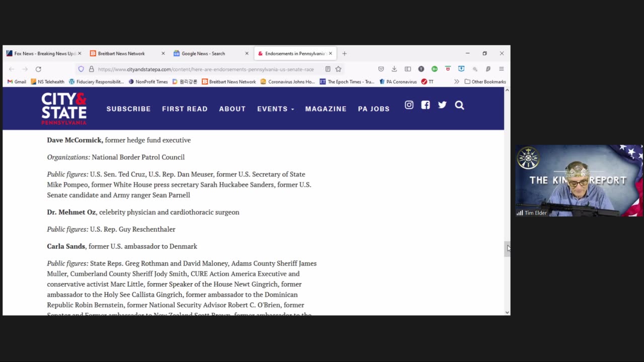
Task: Open the Instagram icon in site header
Action: 409,105
